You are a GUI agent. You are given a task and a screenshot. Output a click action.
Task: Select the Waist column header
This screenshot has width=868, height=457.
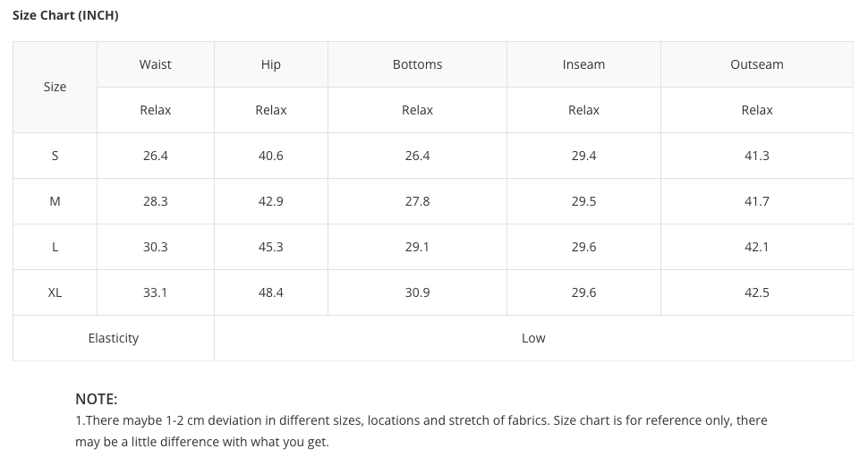(x=156, y=64)
